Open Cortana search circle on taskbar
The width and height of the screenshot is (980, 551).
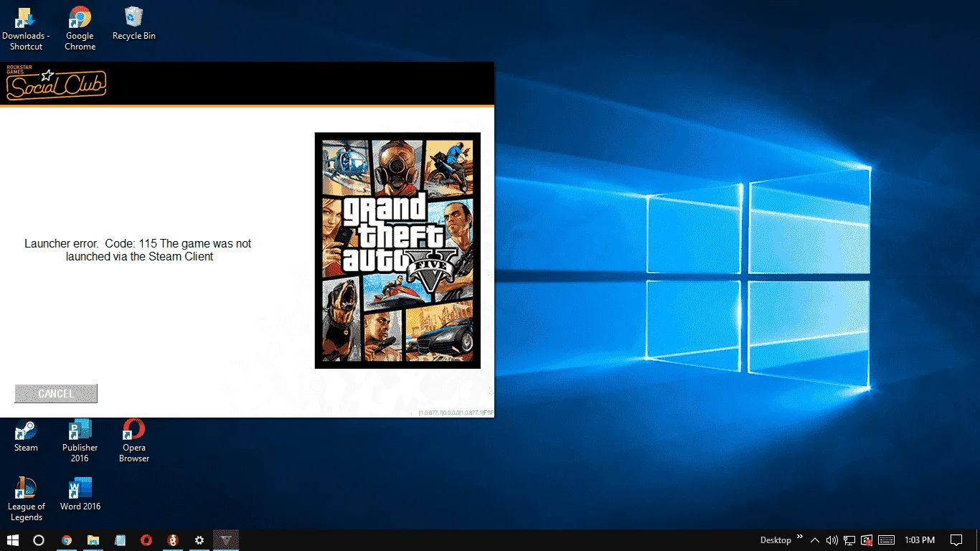[x=39, y=540]
